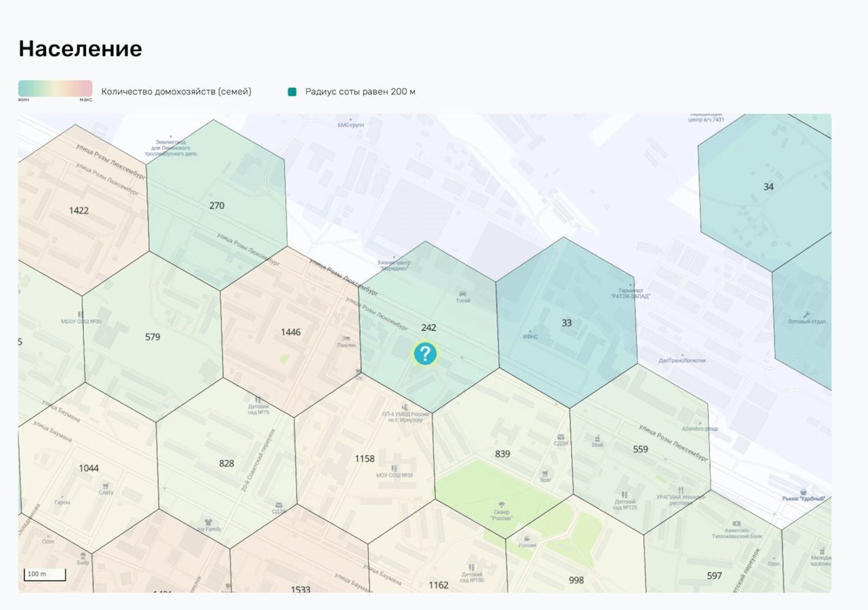The image size is (868, 610).
Task: Select hexagon labeled 828
Action: [x=226, y=463]
